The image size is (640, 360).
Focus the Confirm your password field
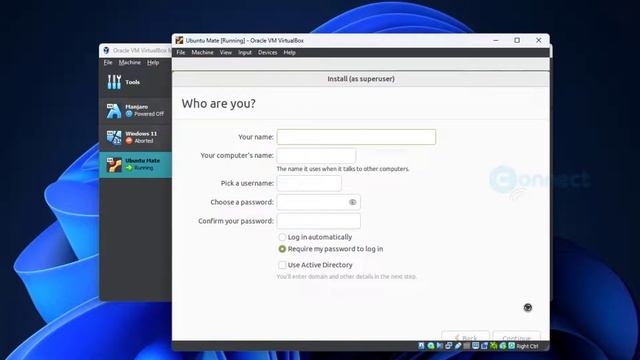tap(318, 221)
